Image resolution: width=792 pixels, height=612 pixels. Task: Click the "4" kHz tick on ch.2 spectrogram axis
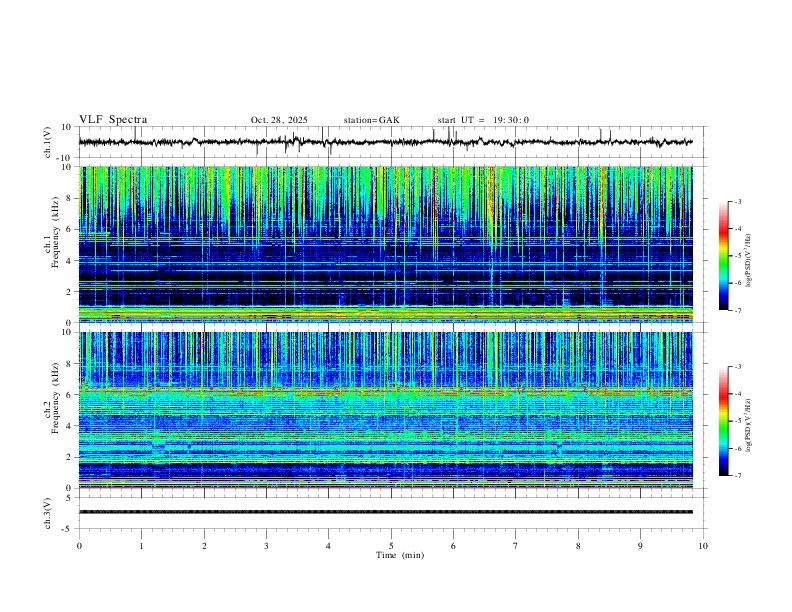coord(69,426)
